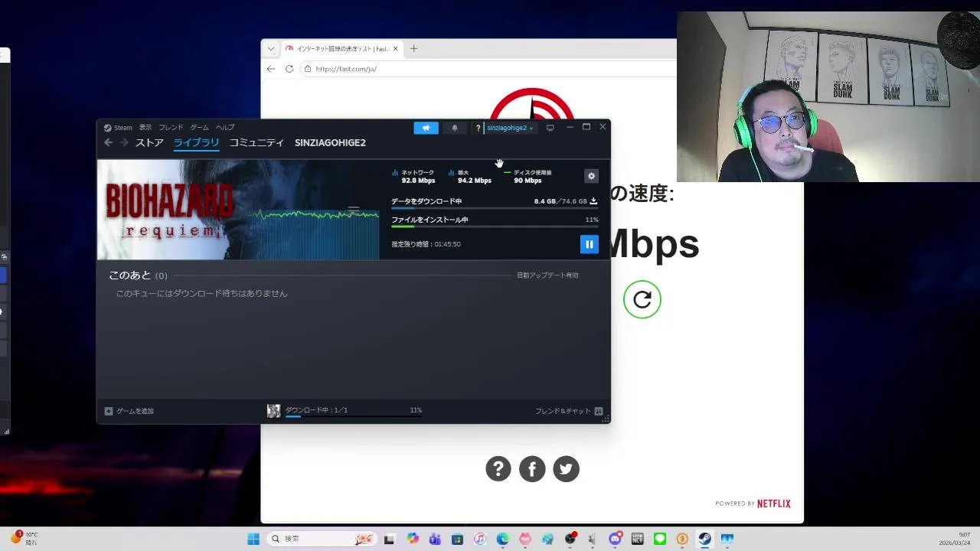This screenshot has height=551, width=980.
Task: Click the 推定残り時間 01:45:50 text
Action: (426, 244)
